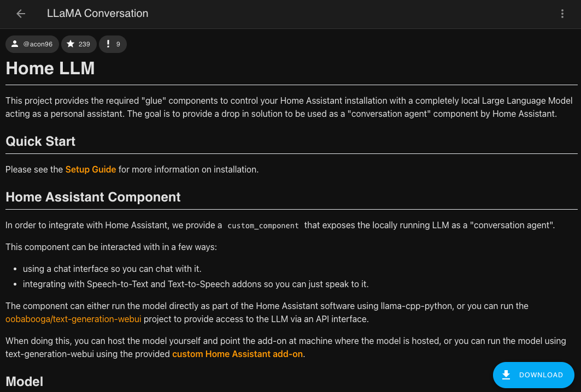Click the person icon beside @acon96
581x392 pixels.
[15, 44]
